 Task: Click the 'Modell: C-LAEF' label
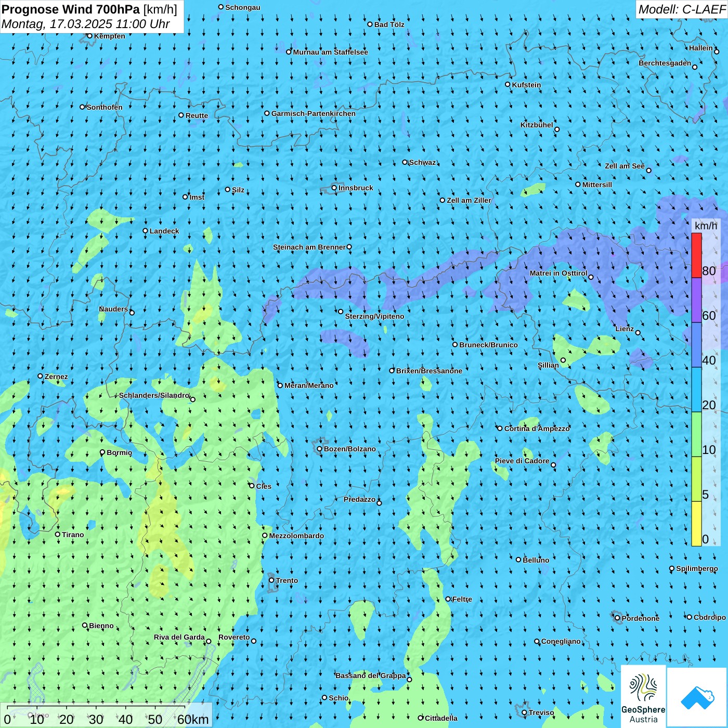[681, 9]
